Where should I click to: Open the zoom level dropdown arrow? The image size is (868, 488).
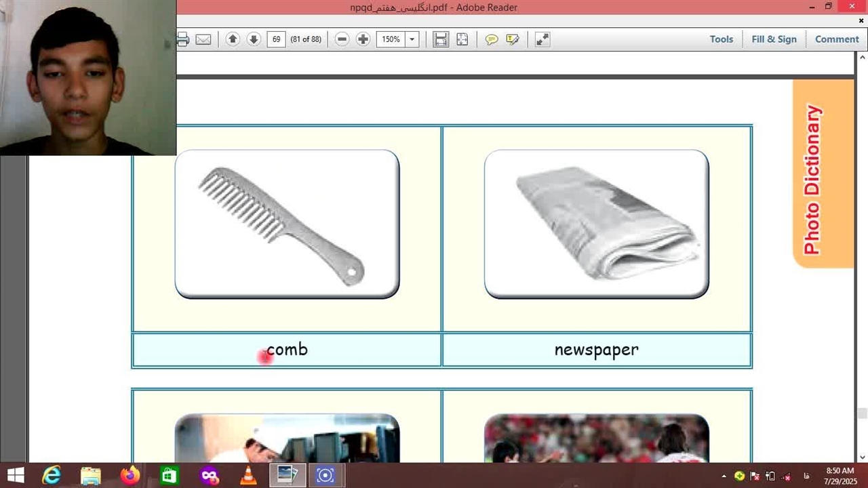coord(412,39)
